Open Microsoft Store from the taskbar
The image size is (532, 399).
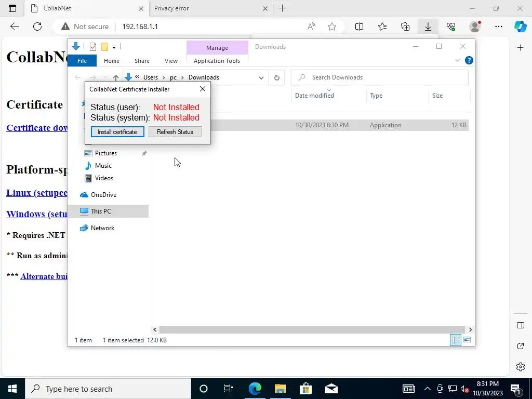(305, 389)
